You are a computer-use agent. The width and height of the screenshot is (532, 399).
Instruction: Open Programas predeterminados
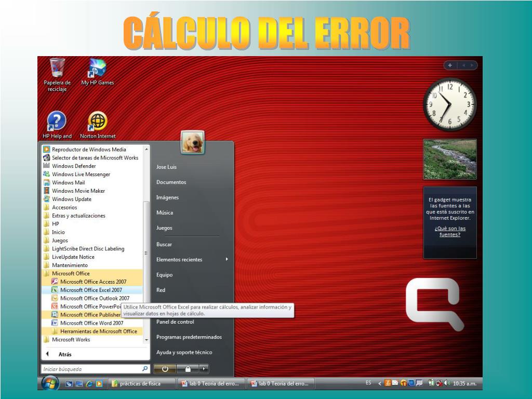coord(189,337)
